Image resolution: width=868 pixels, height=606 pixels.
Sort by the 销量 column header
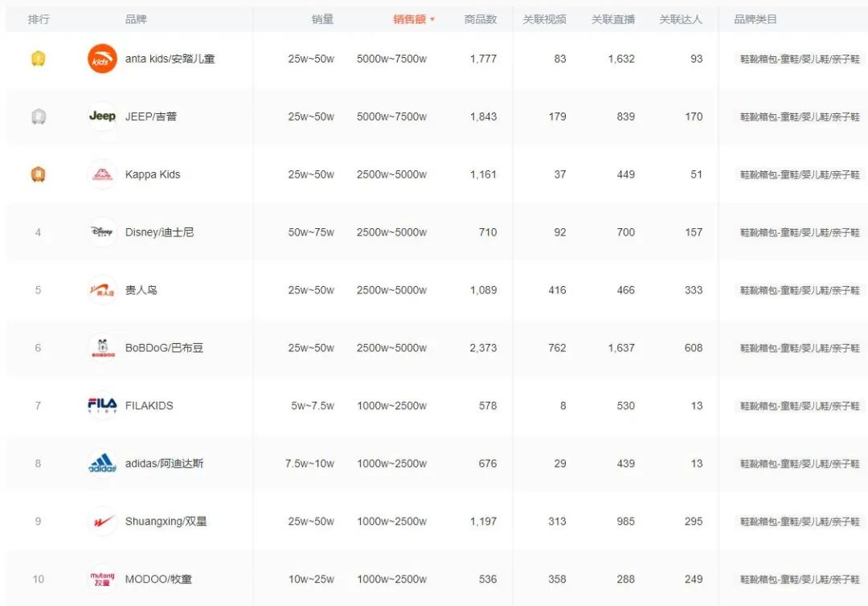(322, 19)
